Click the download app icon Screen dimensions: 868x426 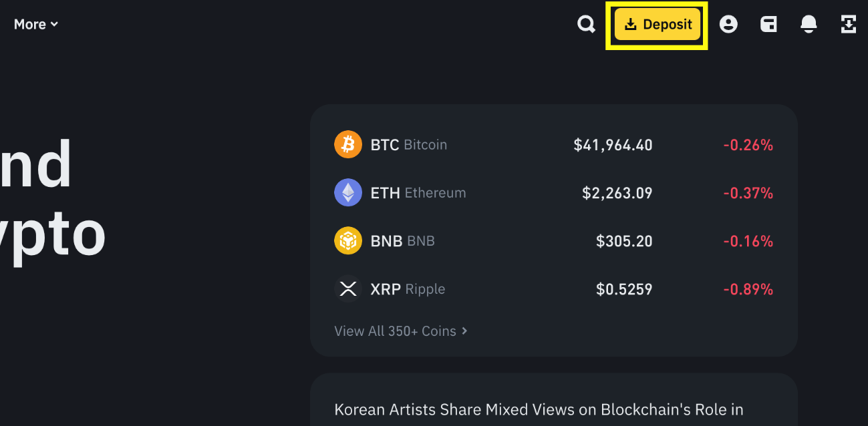pyautogui.click(x=848, y=25)
